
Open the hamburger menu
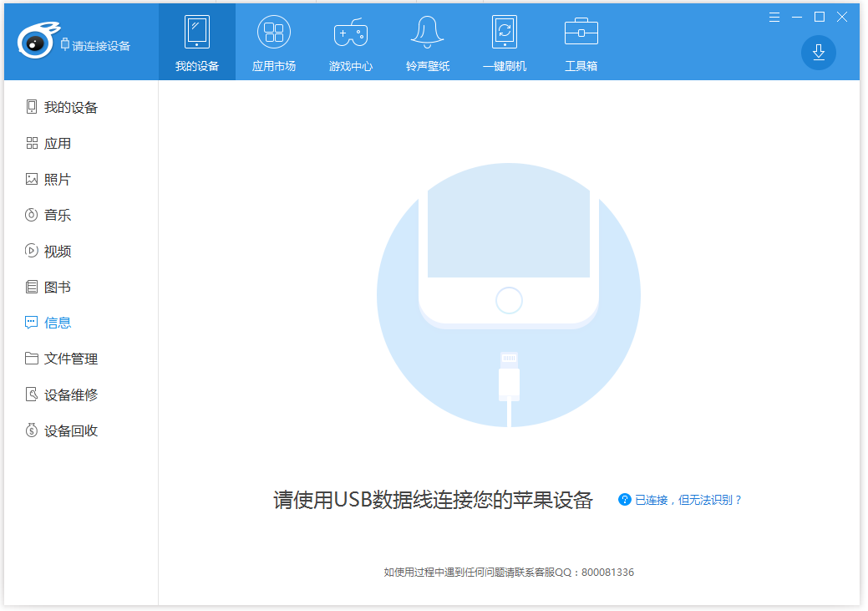[x=774, y=17]
